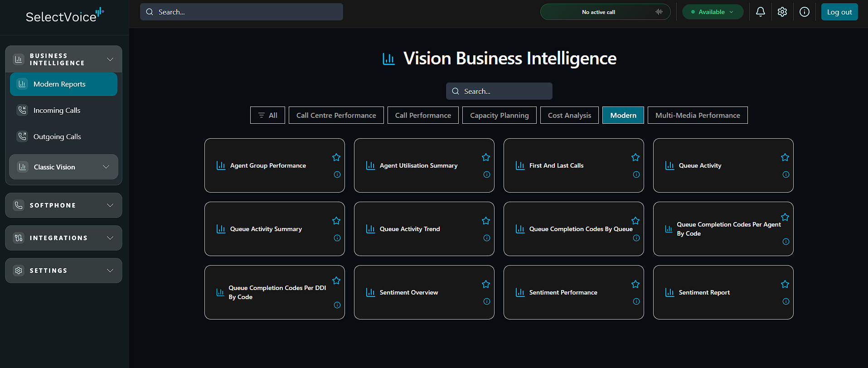Screen dimensions: 868x368
Task: Select the Multi-Media Performance tab
Action: 698,115
